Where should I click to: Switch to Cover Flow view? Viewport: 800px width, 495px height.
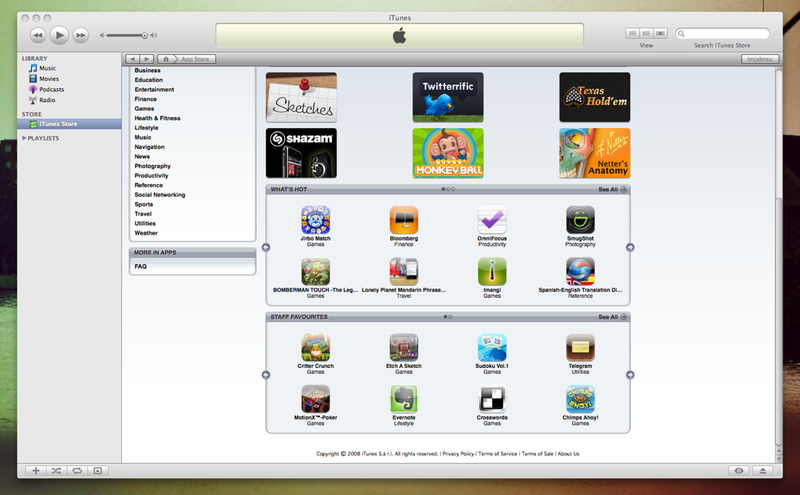pos(660,33)
